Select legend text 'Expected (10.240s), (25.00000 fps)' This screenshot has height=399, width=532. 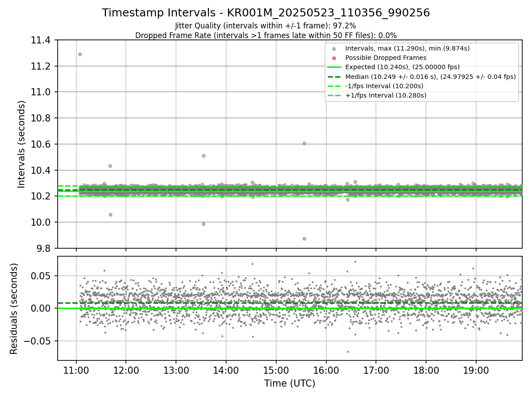coord(403,67)
